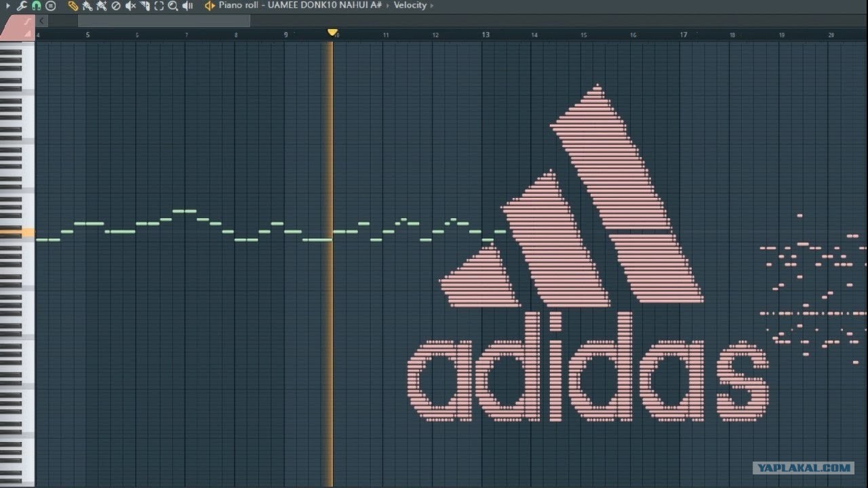Image resolution: width=868 pixels, height=488 pixels.
Task: Click the orange piano roll target speaker icon
Action: 210,6
